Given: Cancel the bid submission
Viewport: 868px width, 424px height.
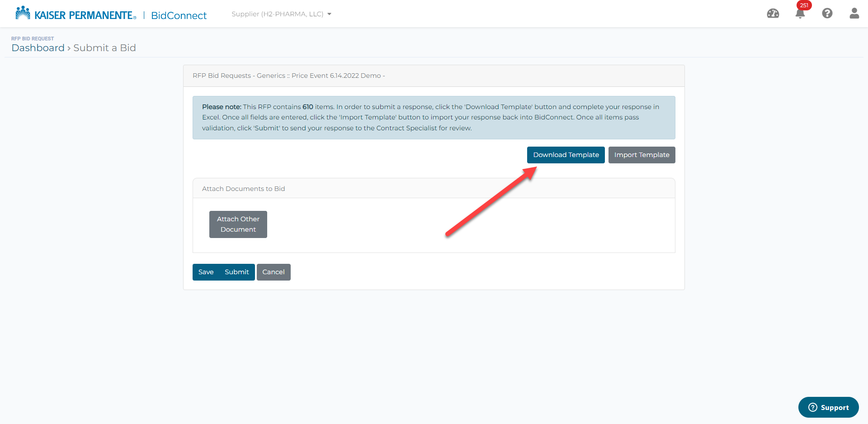Looking at the screenshot, I should point(274,272).
